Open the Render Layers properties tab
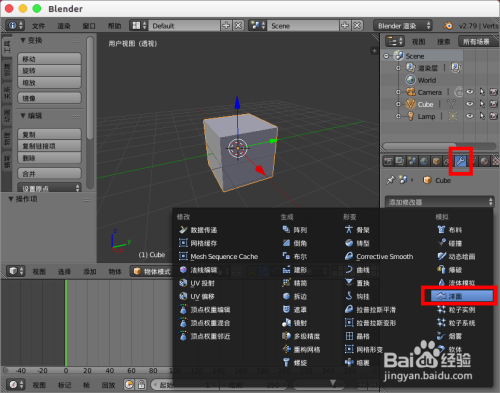Screen dimensions: 500x393 [400, 161]
